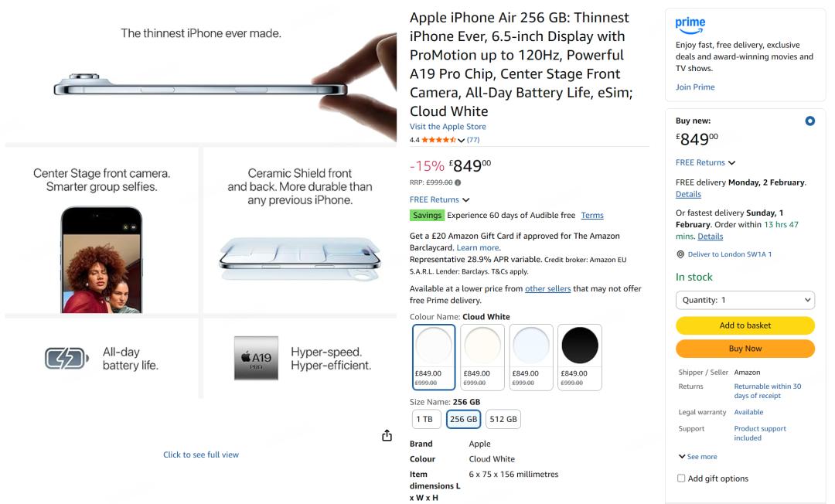This screenshot has height=504, width=835.
Task: Click the share icon below product images
Action: (387, 436)
